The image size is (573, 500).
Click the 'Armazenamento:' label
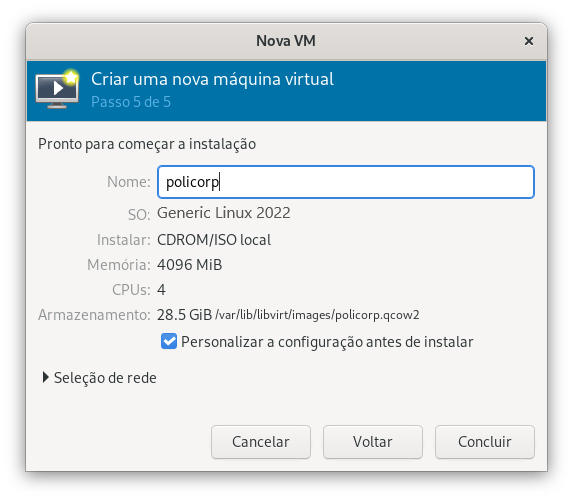click(94, 315)
